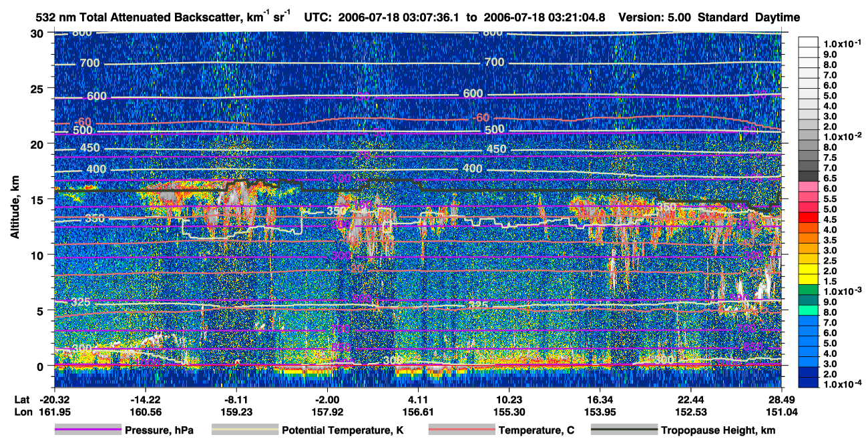868x445 pixels.
Task: Click colorbar label '1.0x10-1'
Action: (844, 43)
